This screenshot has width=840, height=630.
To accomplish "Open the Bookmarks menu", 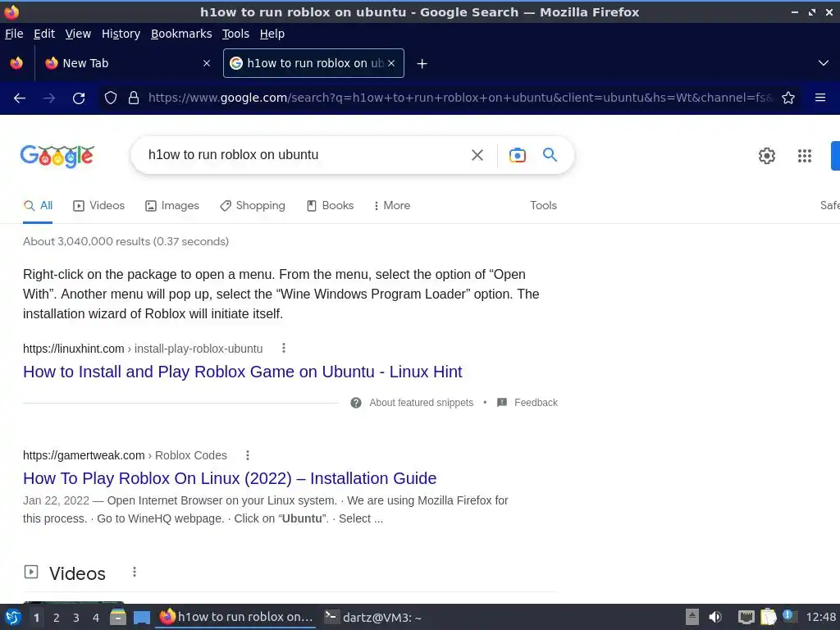I will coord(181,34).
